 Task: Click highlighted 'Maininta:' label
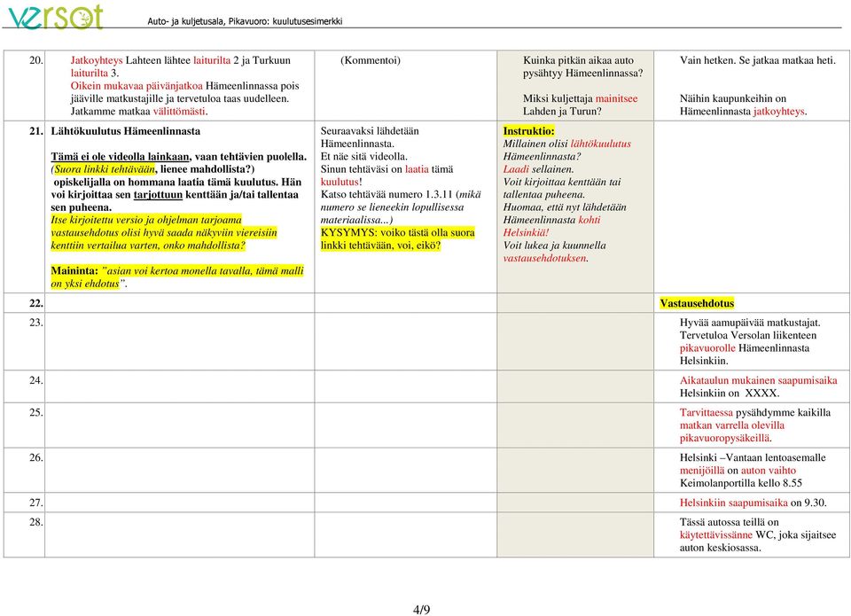[74, 270]
